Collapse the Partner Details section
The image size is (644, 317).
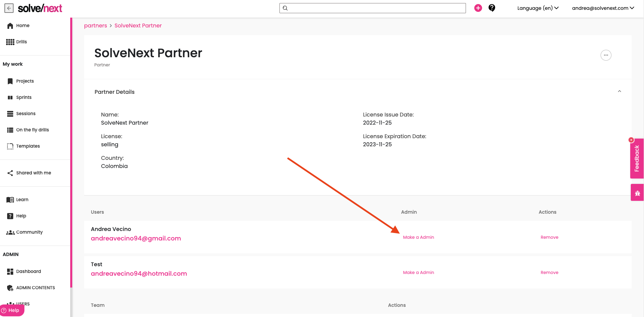(x=619, y=91)
